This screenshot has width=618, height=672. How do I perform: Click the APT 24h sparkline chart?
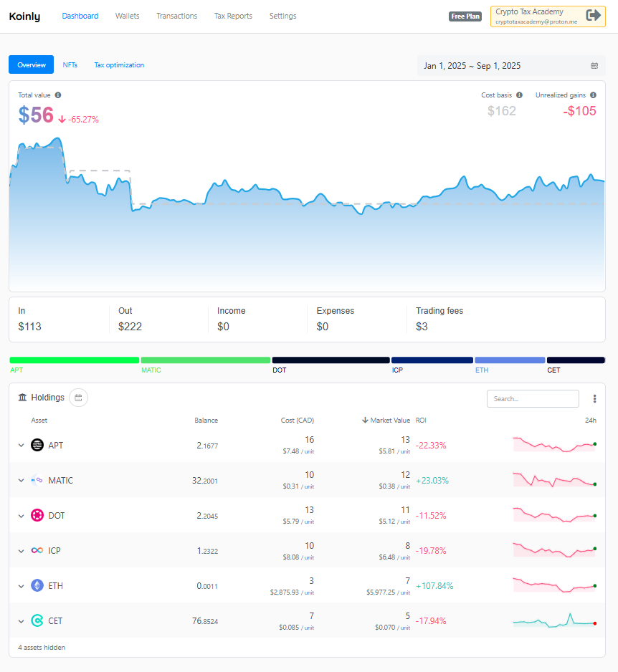click(x=554, y=444)
